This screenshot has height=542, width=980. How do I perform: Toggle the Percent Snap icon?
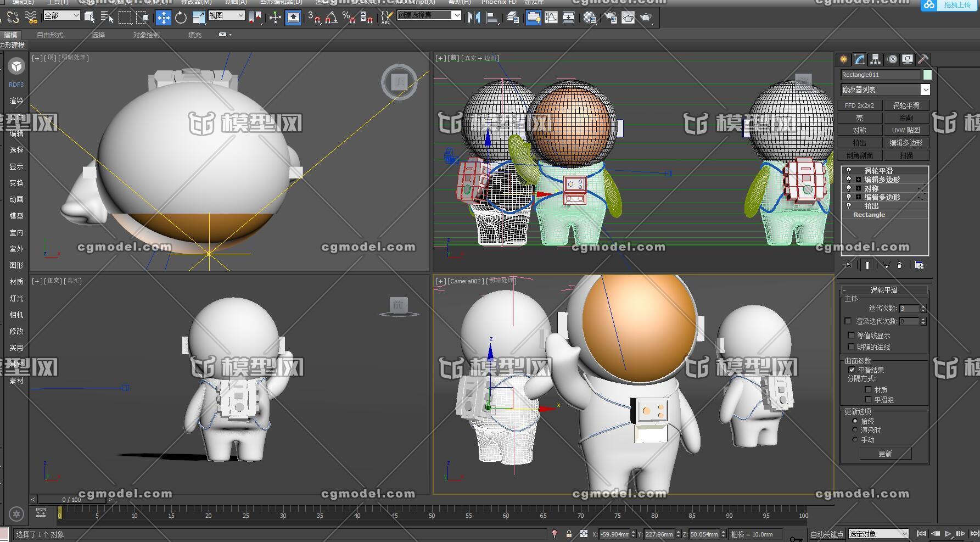tap(349, 18)
